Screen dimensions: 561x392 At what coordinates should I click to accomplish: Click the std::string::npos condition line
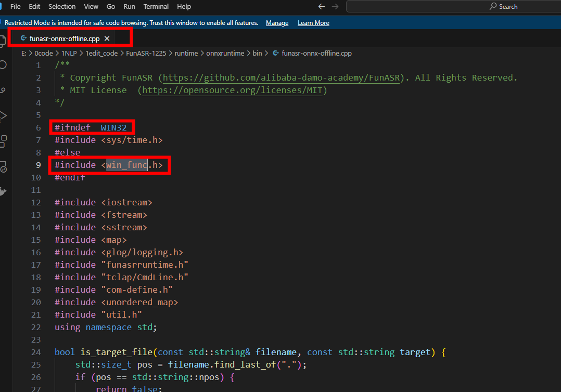(155, 377)
